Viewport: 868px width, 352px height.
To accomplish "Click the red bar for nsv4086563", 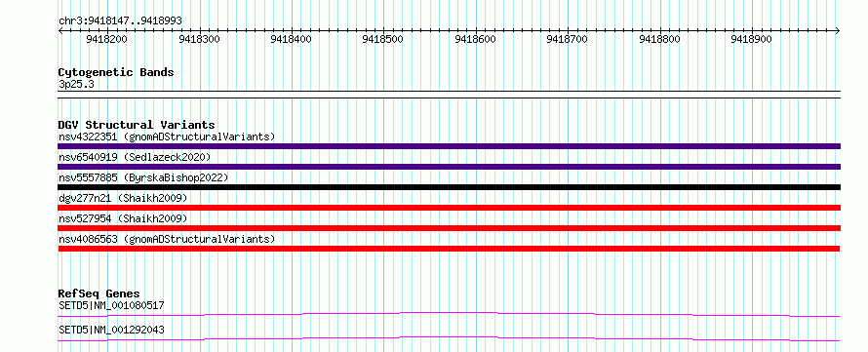I will (x=449, y=249).
